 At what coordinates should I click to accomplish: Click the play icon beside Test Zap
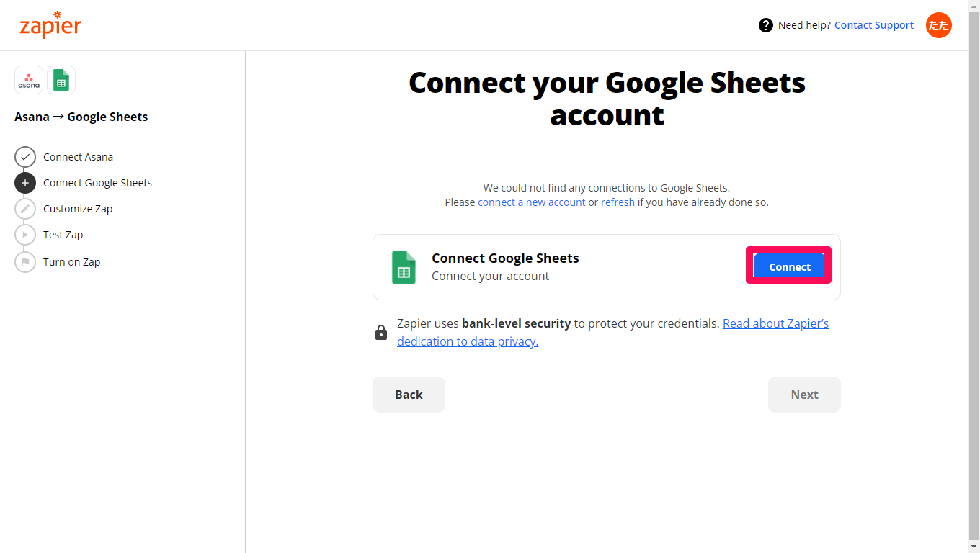click(x=25, y=235)
